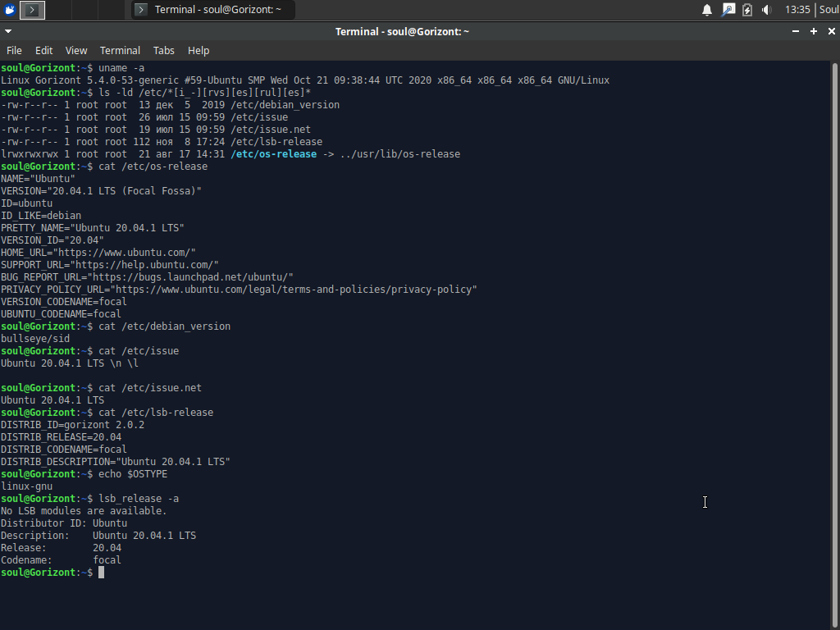Image resolution: width=840 pixels, height=630 pixels.
Task: Click the VERSION_CODENAME=focal line
Action: pyautogui.click(x=64, y=302)
